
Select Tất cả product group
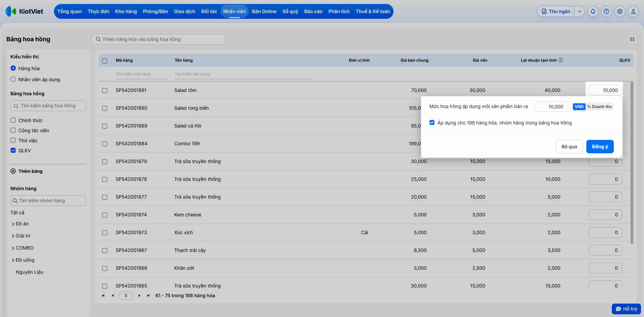(17, 213)
